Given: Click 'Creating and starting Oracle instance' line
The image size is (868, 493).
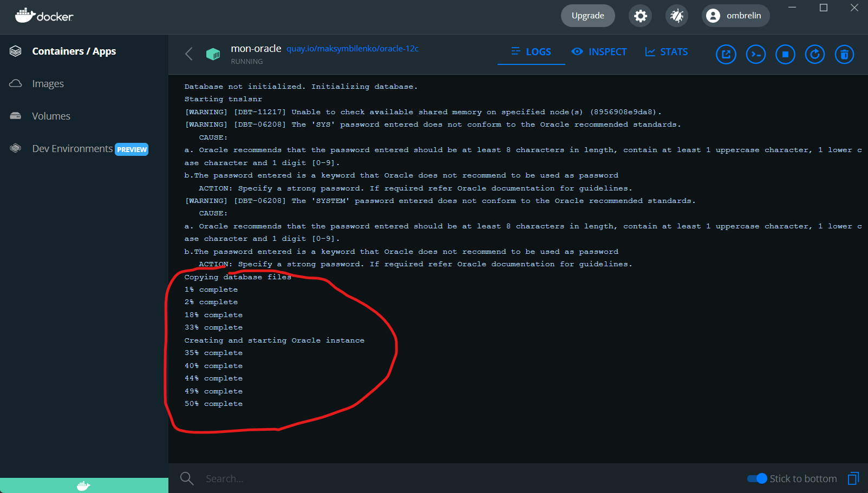Looking at the screenshot, I should click(274, 340).
